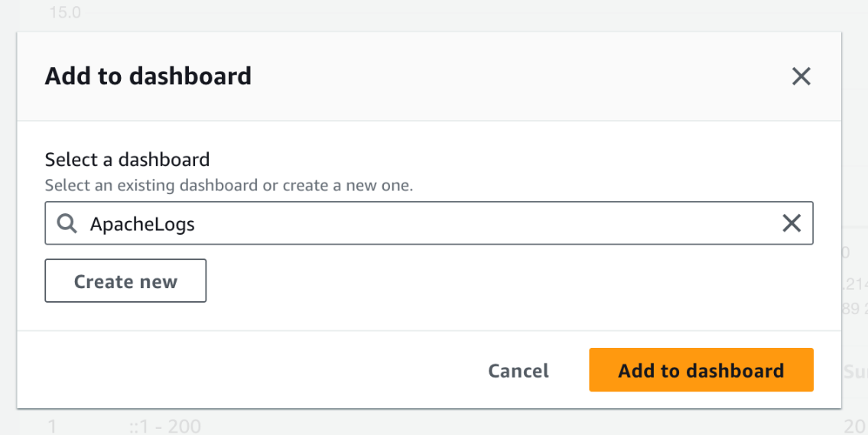Click the "Add to dashboard" dialog title
The height and width of the screenshot is (435, 868).
(148, 76)
